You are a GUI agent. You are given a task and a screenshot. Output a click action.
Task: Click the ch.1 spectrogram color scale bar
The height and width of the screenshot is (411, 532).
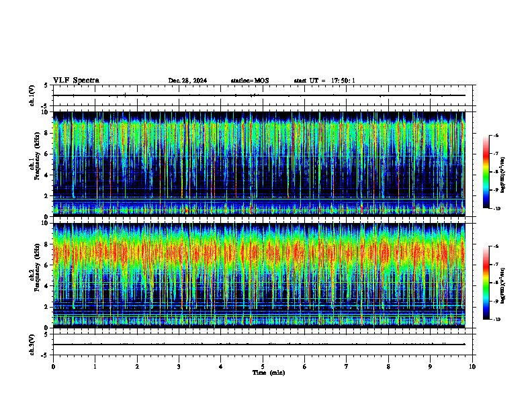(486, 172)
